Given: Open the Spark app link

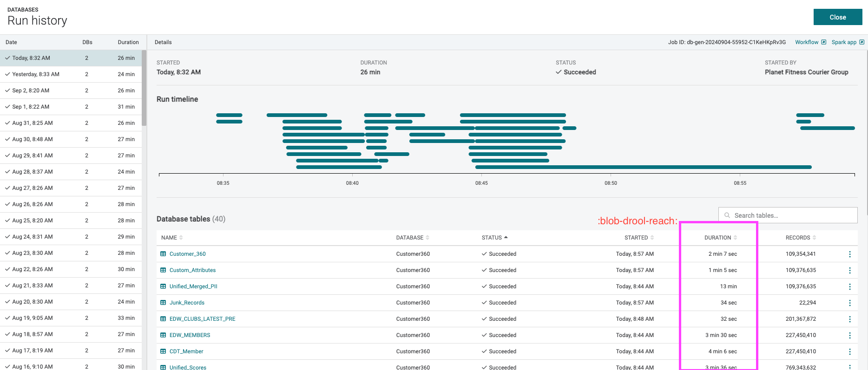Looking at the screenshot, I should tap(844, 42).
